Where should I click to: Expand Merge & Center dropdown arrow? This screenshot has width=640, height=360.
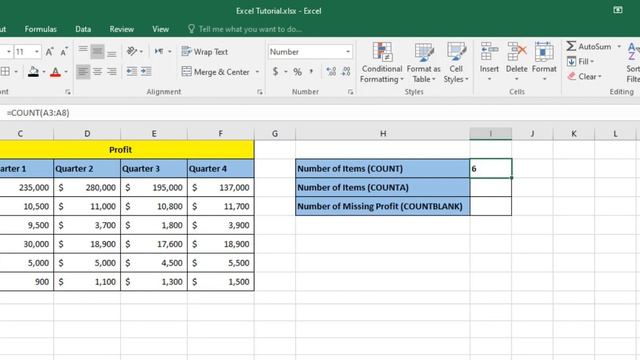coord(258,72)
